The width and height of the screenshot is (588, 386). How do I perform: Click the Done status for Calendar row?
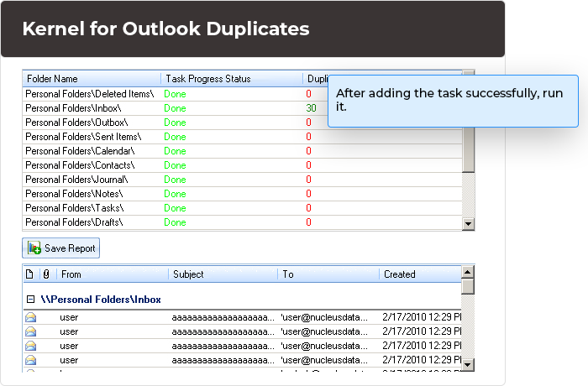click(x=175, y=151)
